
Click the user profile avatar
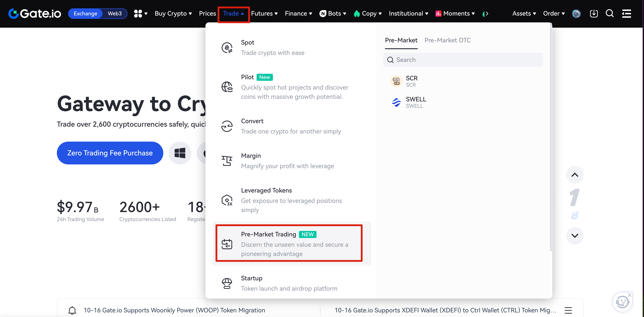pos(576,13)
